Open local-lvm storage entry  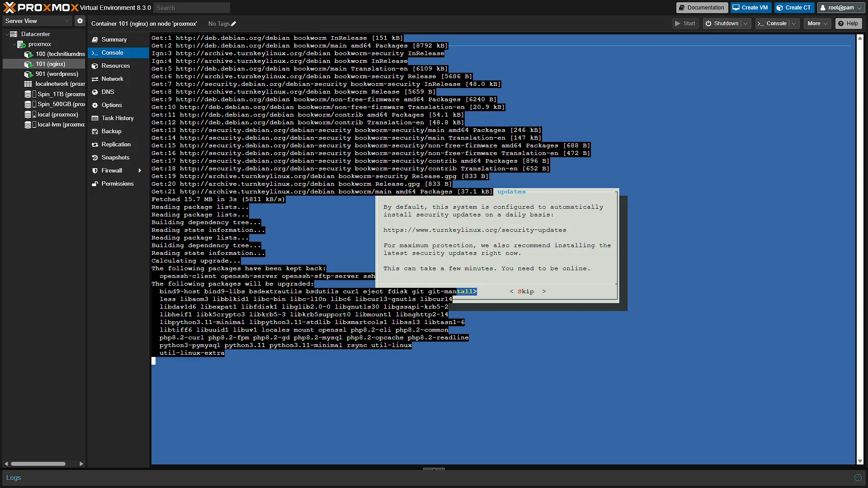(x=61, y=125)
